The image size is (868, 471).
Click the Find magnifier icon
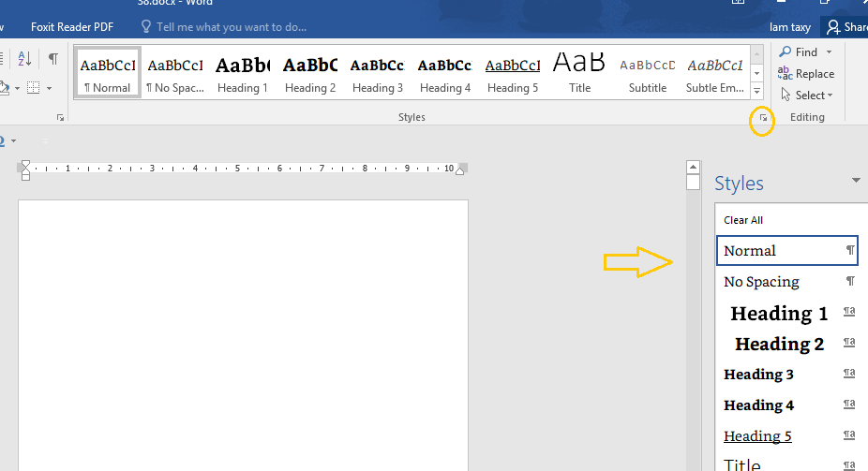785,52
